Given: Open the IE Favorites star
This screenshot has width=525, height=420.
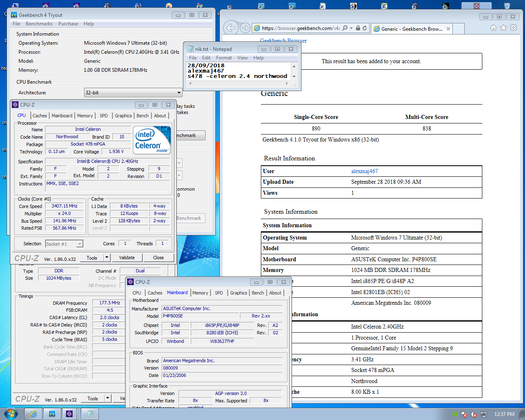Looking at the screenshot, I should (x=503, y=28).
